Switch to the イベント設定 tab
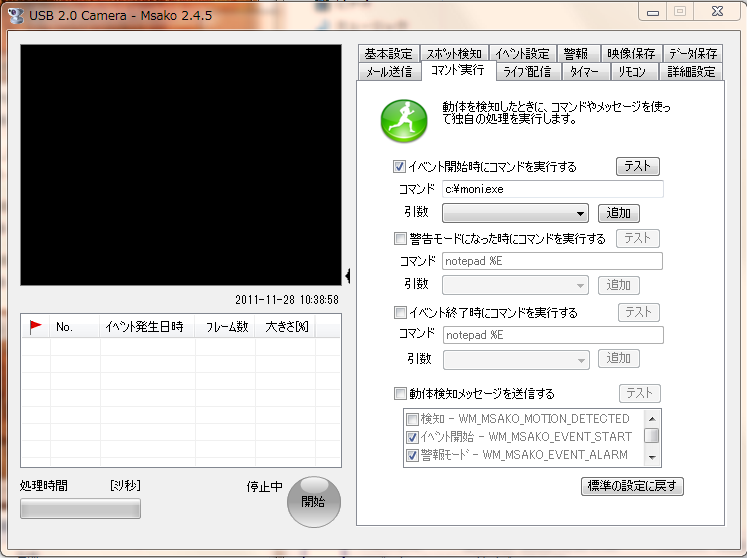747x558 pixels. 522,53
